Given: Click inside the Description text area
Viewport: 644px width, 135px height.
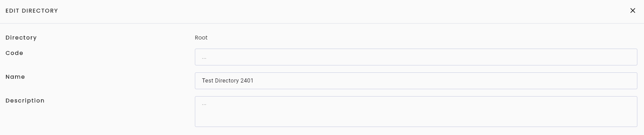Looking at the screenshot, I should (x=416, y=112).
